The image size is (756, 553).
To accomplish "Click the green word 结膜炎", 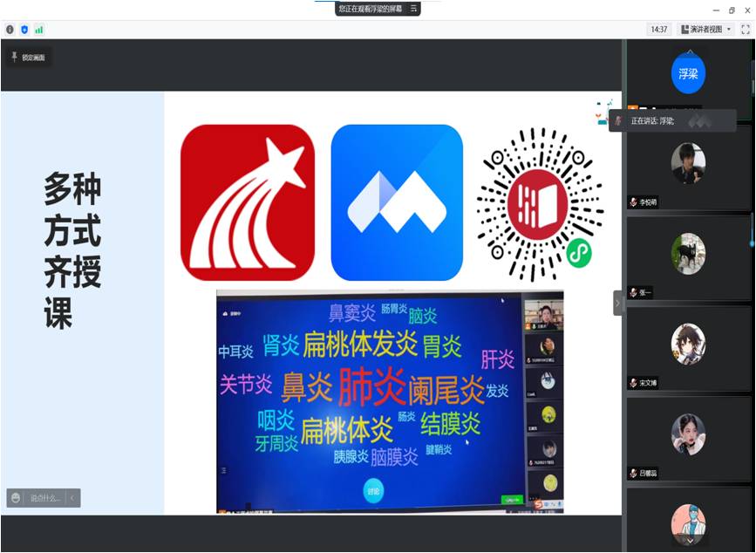I will [450, 423].
